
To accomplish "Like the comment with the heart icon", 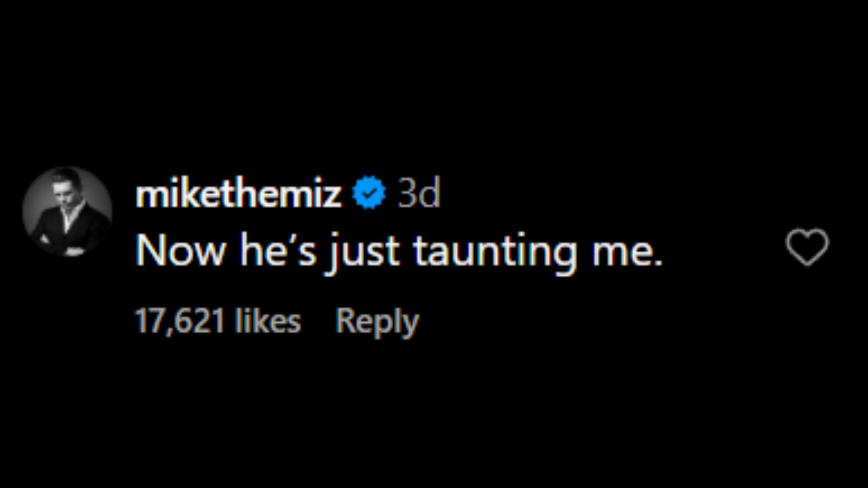I will [807, 247].
